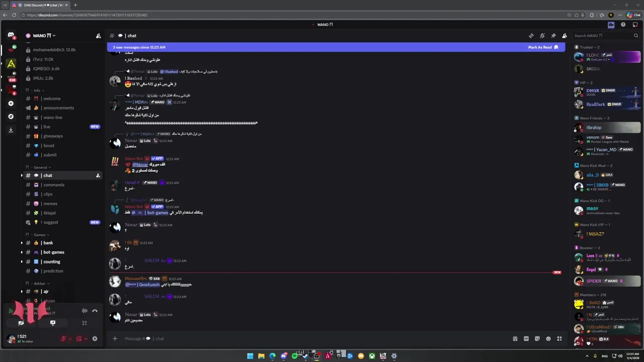Viewport: 644px width, 362px height.
Task: Open microphone input options arrow
Action: (70, 339)
